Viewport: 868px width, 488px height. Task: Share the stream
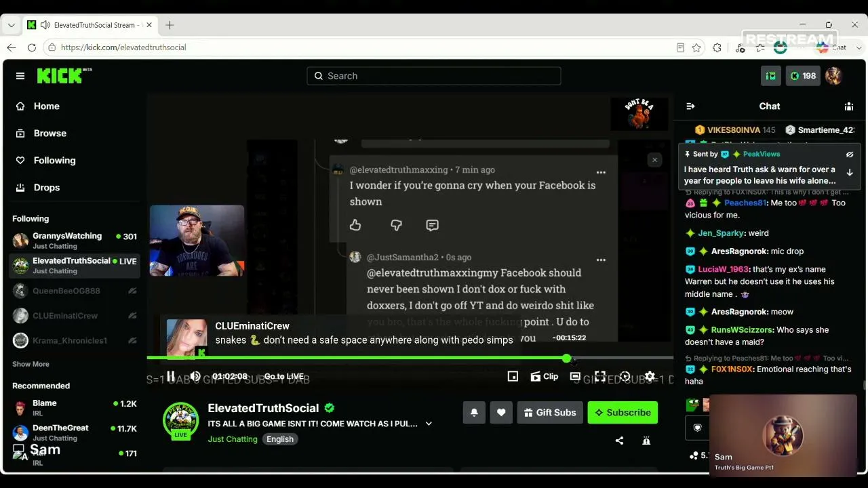pos(619,441)
